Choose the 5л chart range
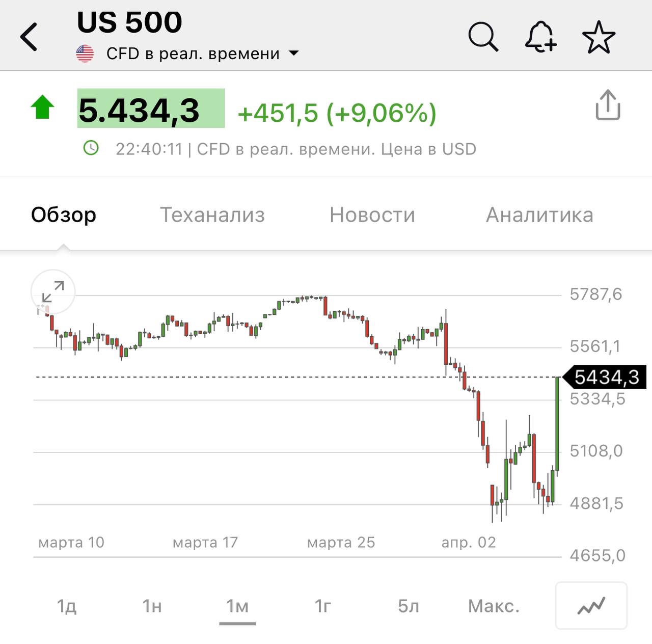This screenshot has width=652, height=644. 409,606
